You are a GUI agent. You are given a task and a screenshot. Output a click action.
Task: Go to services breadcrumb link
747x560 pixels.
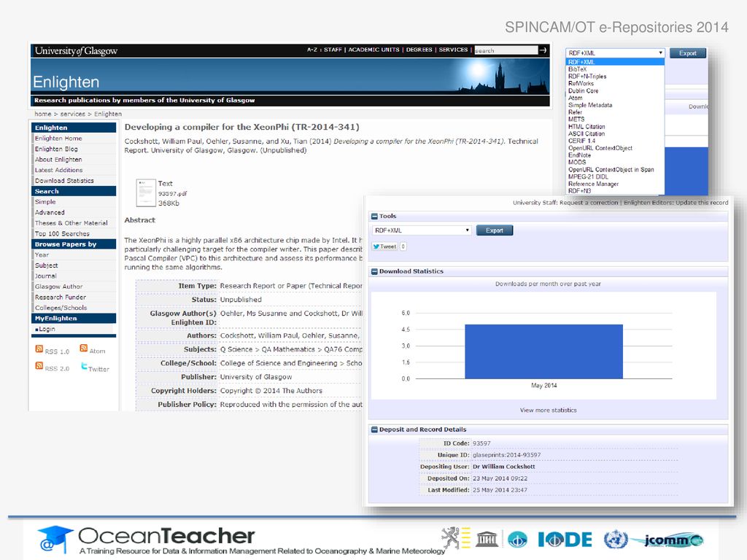pos(72,114)
